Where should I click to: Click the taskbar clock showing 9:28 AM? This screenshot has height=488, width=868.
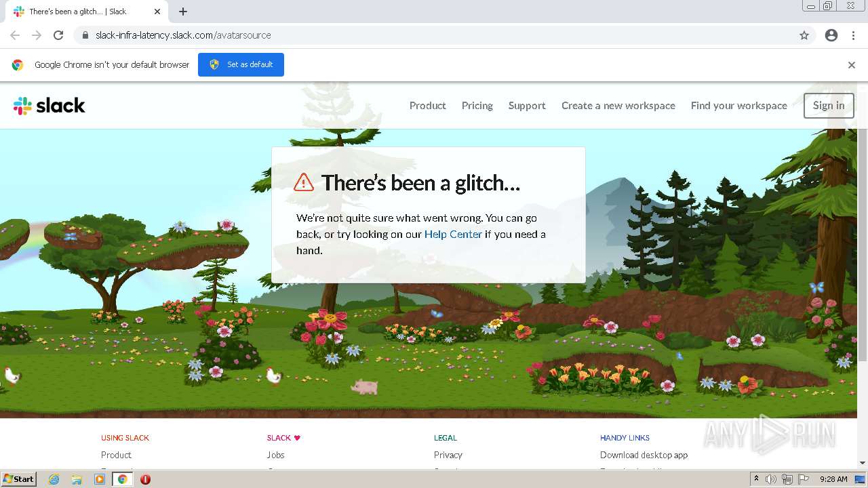click(x=833, y=479)
